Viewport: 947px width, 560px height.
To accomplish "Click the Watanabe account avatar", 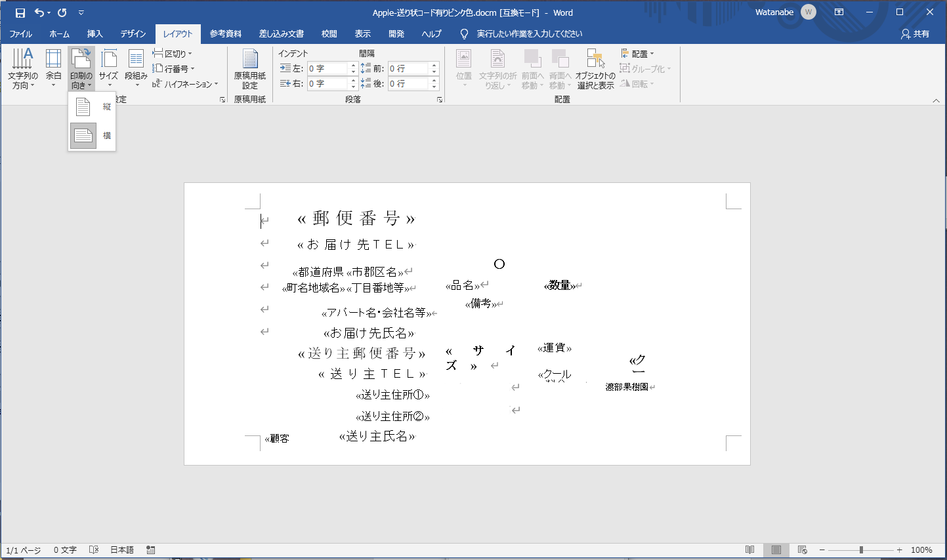I will click(x=809, y=12).
